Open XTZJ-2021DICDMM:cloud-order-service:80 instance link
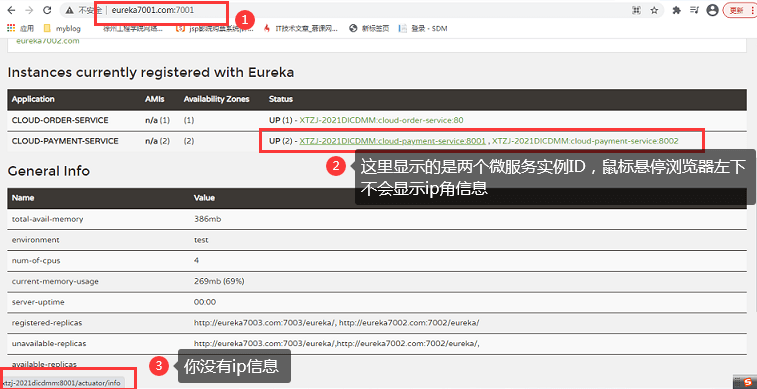This screenshot has height=389, width=757. [381, 120]
